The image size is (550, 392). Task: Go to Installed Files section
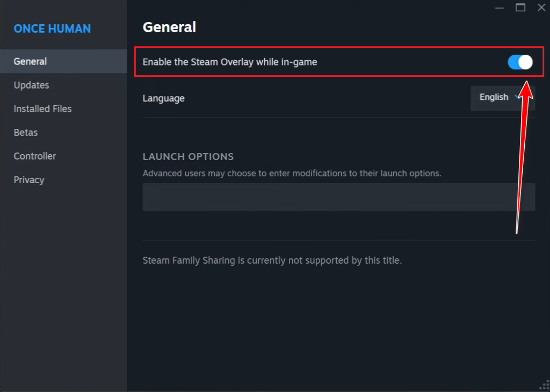[42, 108]
